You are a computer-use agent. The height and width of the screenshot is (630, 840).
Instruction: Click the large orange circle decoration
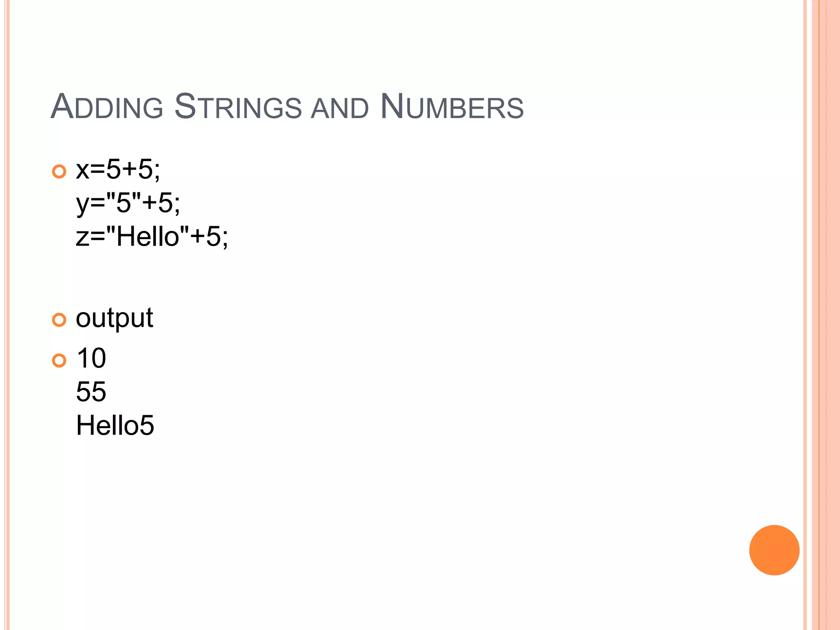pos(774,550)
